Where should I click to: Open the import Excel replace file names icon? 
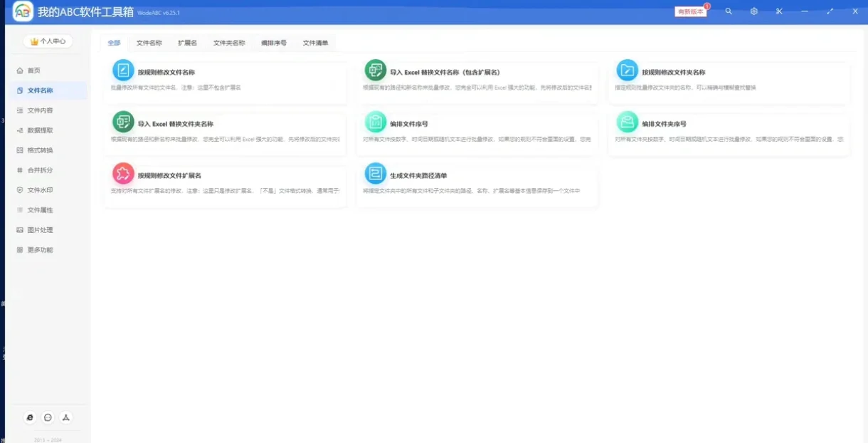click(x=375, y=70)
